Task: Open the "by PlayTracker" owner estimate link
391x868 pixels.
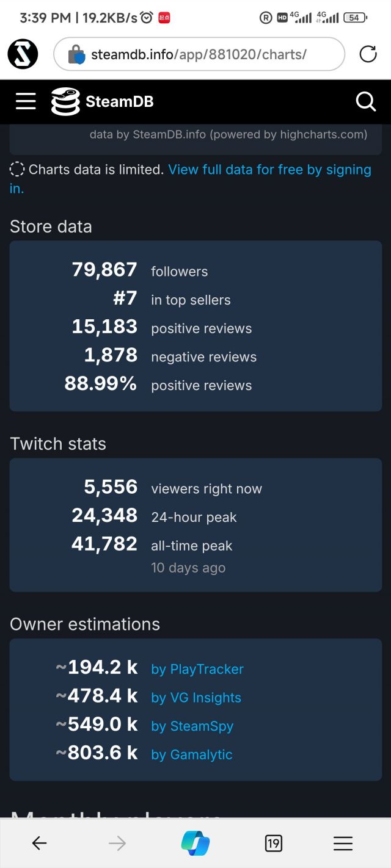Action: 197,669
